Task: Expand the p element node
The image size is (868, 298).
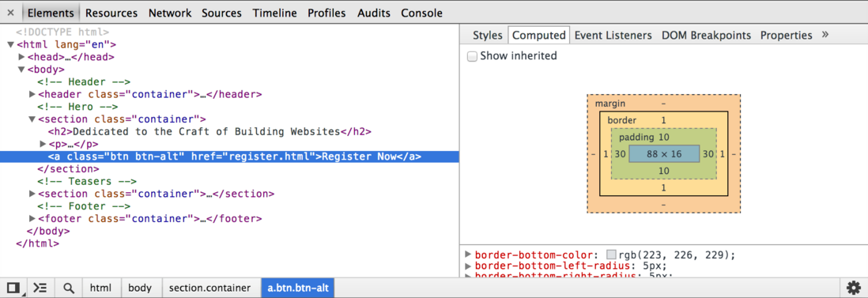Action: pyautogui.click(x=43, y=144)
